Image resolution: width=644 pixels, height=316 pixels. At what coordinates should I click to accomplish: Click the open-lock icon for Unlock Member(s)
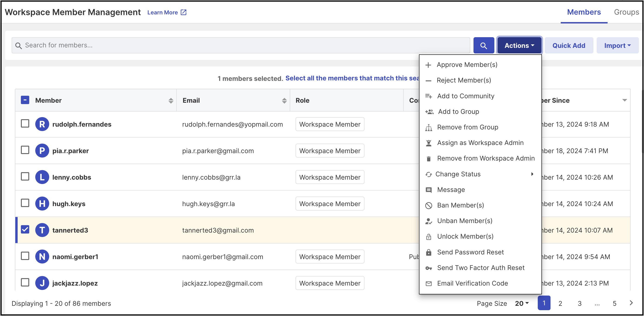[428, 237]
